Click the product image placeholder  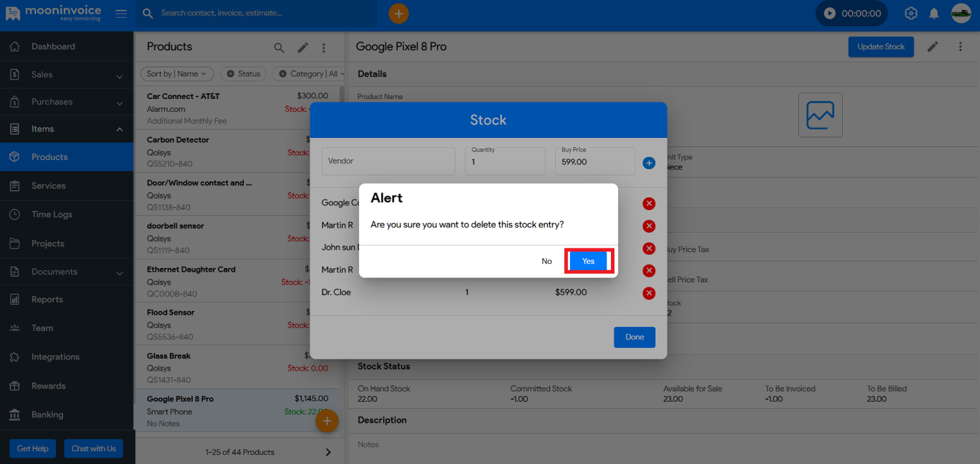tap(820, 115)
